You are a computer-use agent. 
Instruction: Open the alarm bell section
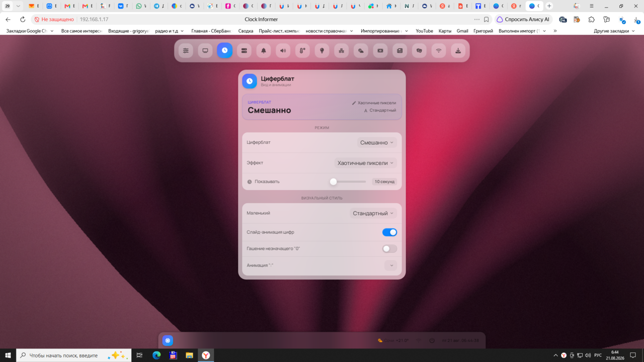(264, 51)
